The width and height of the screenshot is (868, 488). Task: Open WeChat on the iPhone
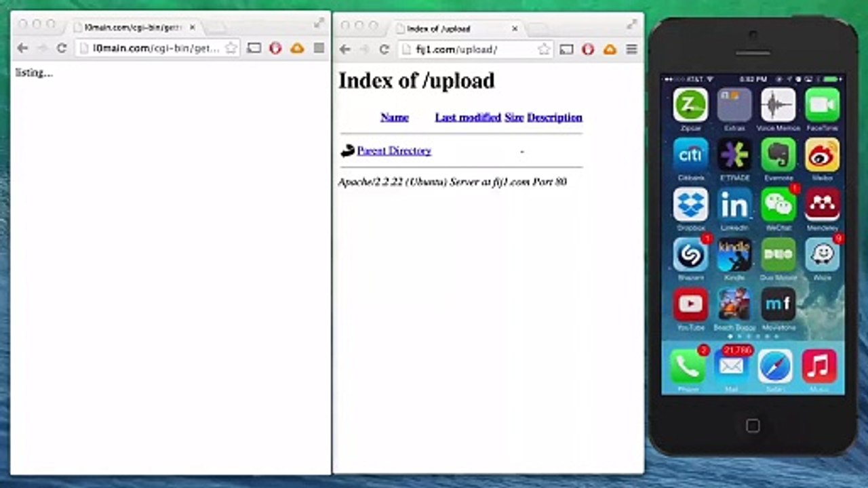778,205
